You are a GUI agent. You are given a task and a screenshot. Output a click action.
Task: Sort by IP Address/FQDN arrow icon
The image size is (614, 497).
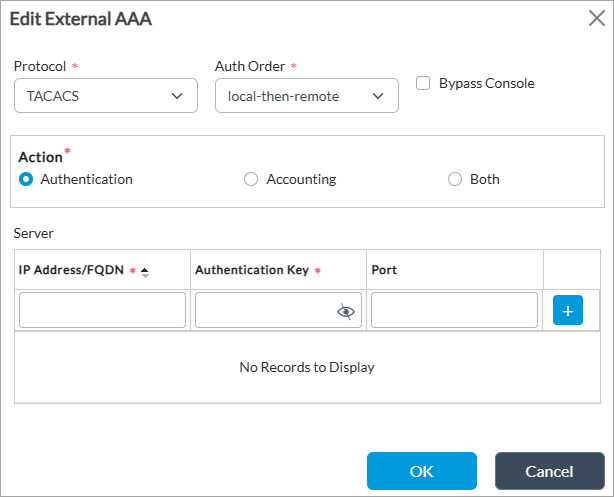(x=145, y=271)
